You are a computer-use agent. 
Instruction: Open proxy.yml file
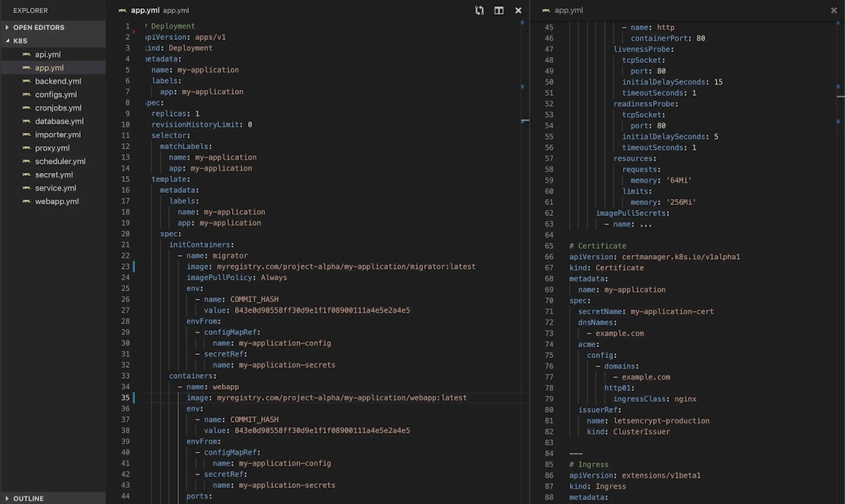53,148
